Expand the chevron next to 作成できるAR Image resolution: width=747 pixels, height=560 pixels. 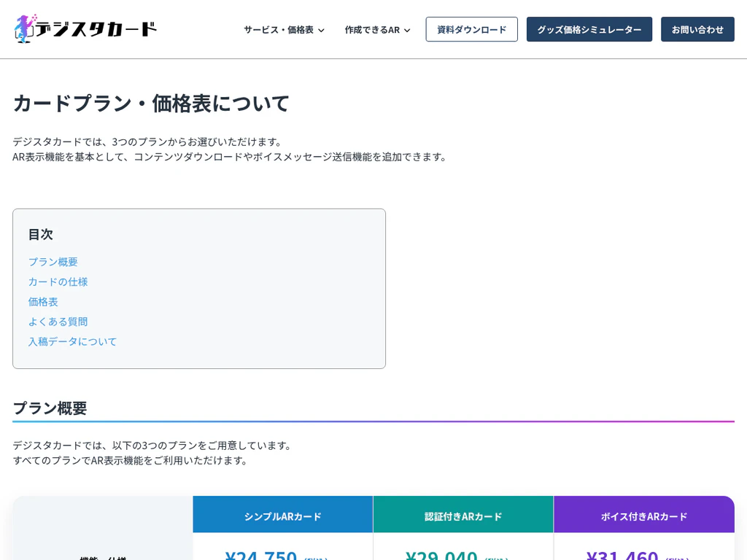click(x=407, y=30)
